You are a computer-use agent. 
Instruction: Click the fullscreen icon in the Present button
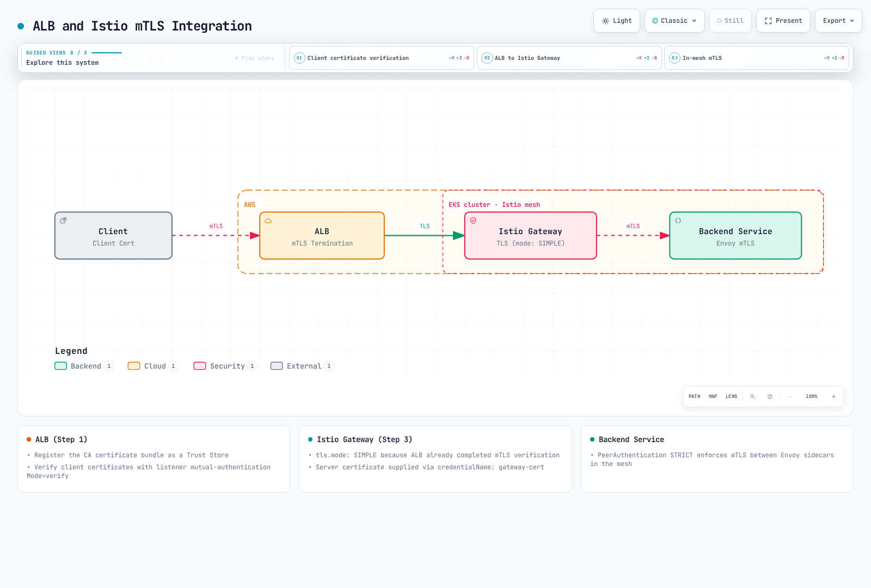click(x=768, y=21)
